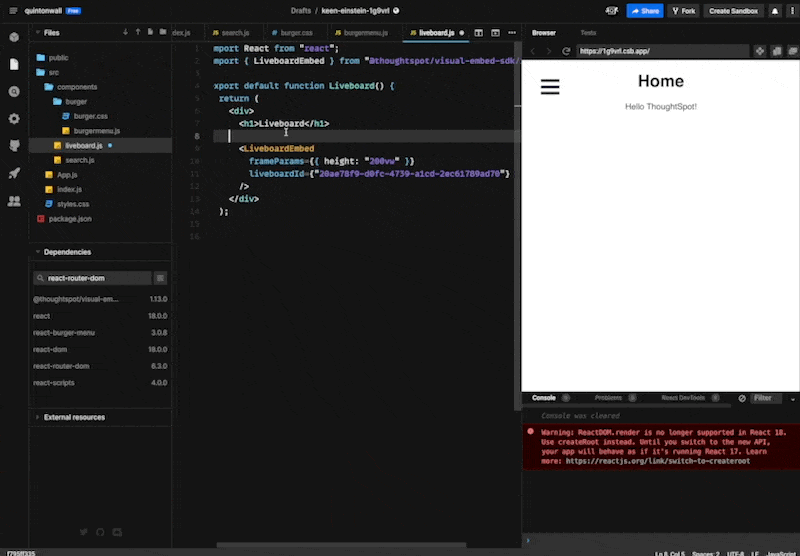This screenshot has height=556, width=800.
Task: Collapse the burger folder
Action: click(x=70, y=102)
